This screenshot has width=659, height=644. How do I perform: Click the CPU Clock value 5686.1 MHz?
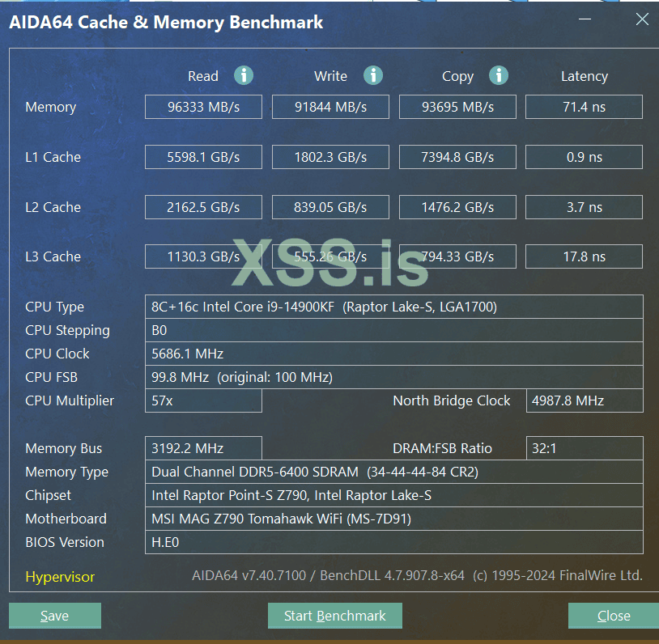point(393,354)
